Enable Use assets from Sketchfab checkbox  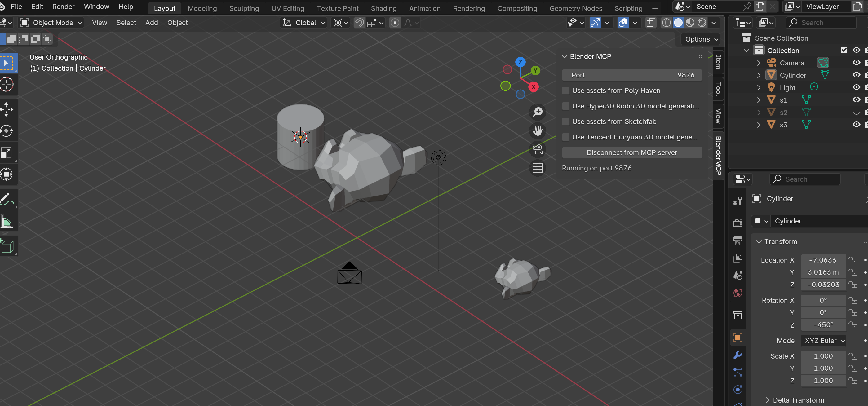click(x=566, y=121)
